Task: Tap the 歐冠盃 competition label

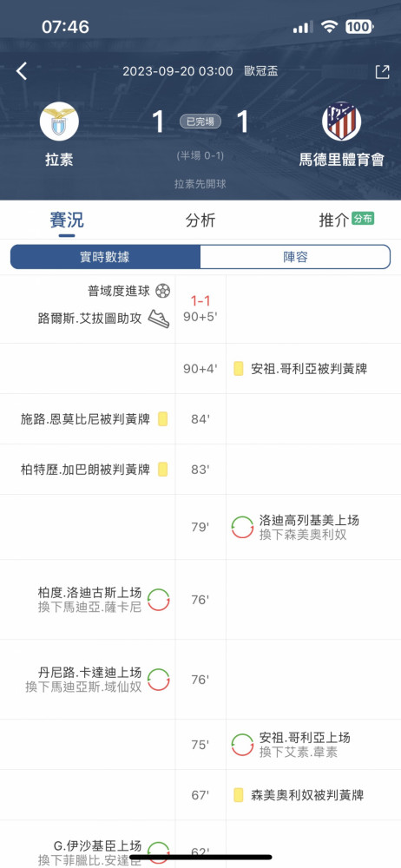Action: [x=261, y=71]
